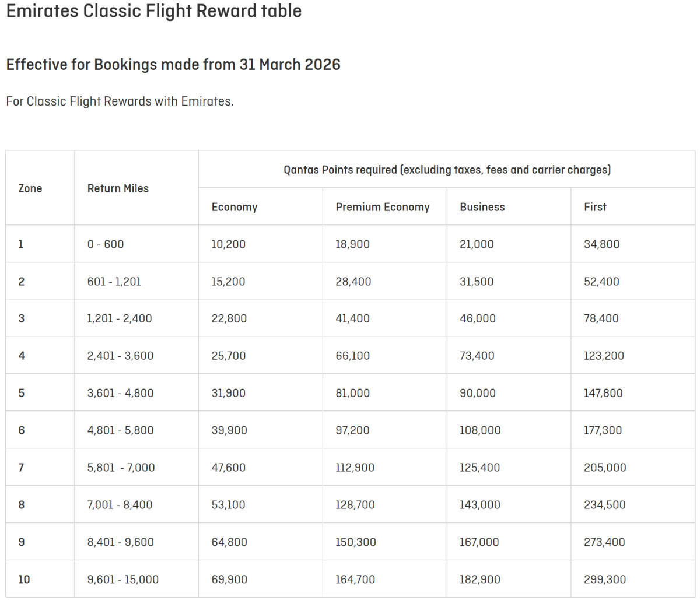The width and height of the screenshot is (700, 600).
Task: Click the 143,000 Business points cell
Action: (x=480, y=505)
